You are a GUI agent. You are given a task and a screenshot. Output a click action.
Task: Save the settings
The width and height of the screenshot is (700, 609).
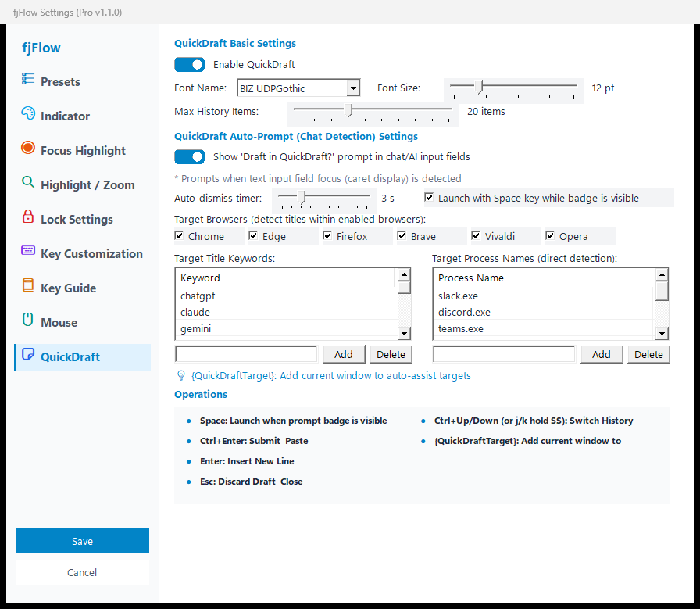click(x=82, y=541)
